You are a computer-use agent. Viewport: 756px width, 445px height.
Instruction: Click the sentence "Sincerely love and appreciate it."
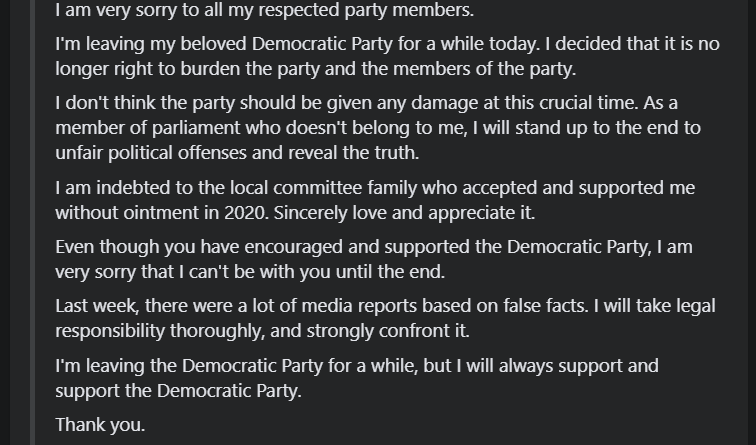[405, 213]
